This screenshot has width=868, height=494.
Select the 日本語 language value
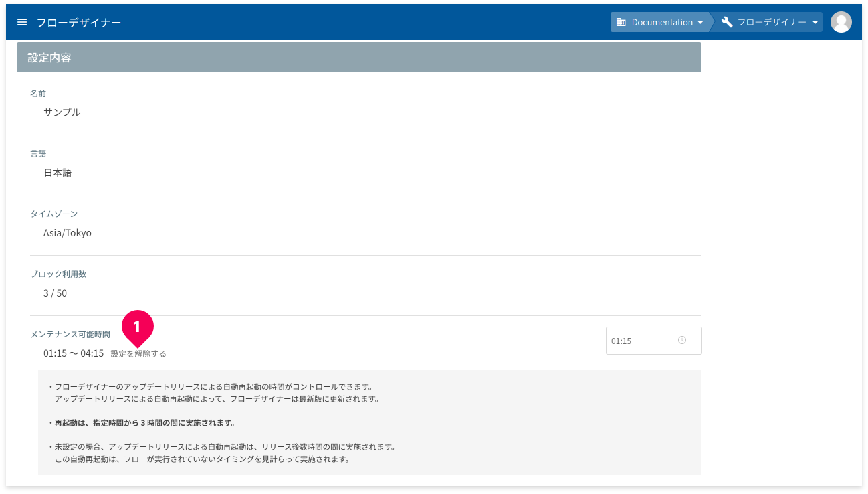58,173
